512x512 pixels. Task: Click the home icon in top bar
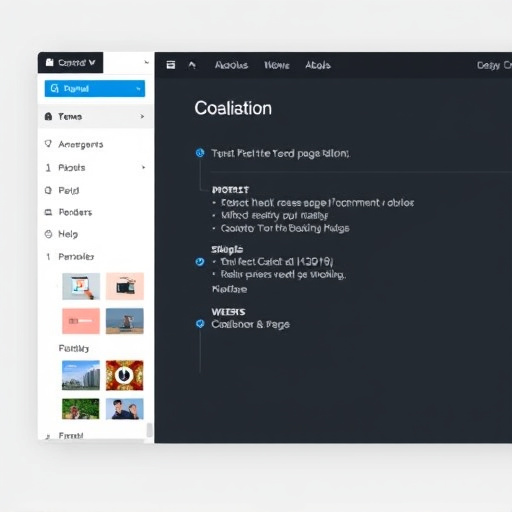(x=192, y=65)
